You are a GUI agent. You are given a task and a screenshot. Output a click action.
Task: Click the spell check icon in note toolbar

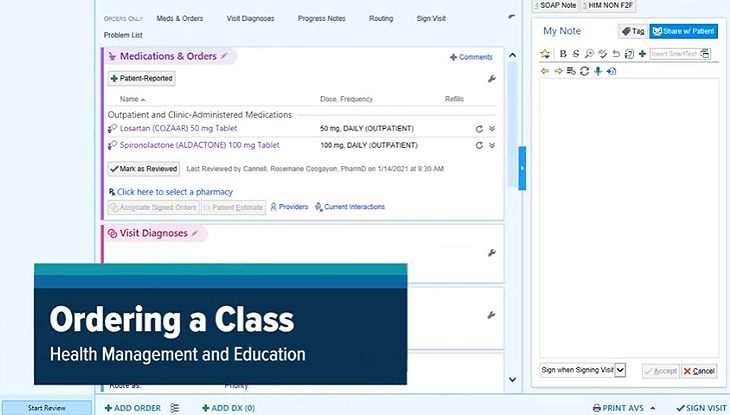click(602, 53)
